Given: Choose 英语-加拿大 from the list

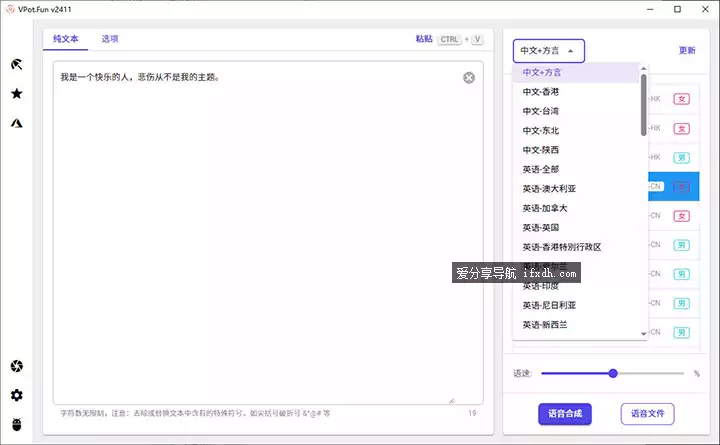Looking at the screenshot, I should click(576, 208).
